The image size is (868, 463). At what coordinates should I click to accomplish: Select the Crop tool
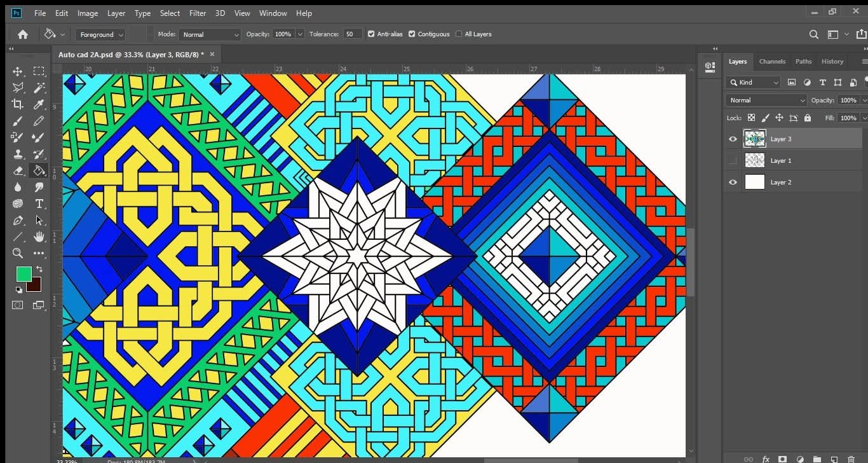click(x=18, y=104)
